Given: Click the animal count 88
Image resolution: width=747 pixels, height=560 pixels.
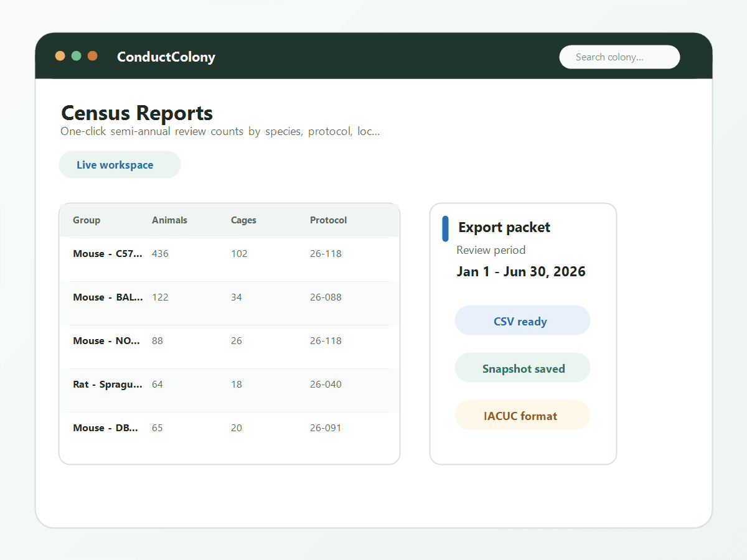Looking at the screenshot, I should [157, 341].
